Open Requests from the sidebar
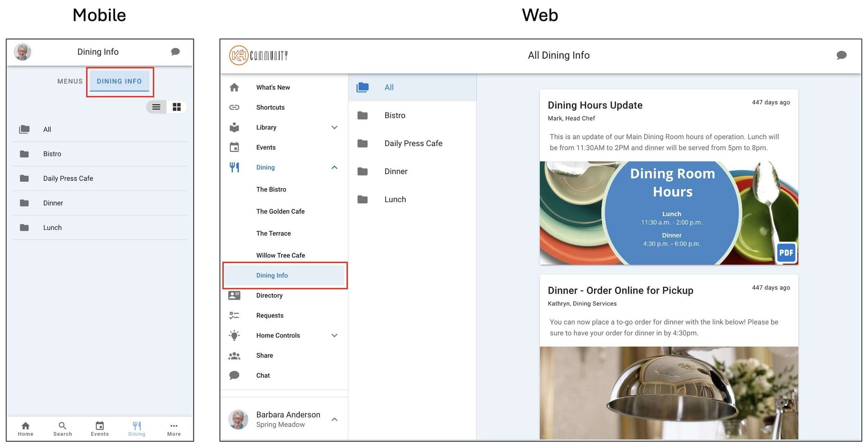868x444 pixels. (x=270, y=315)
